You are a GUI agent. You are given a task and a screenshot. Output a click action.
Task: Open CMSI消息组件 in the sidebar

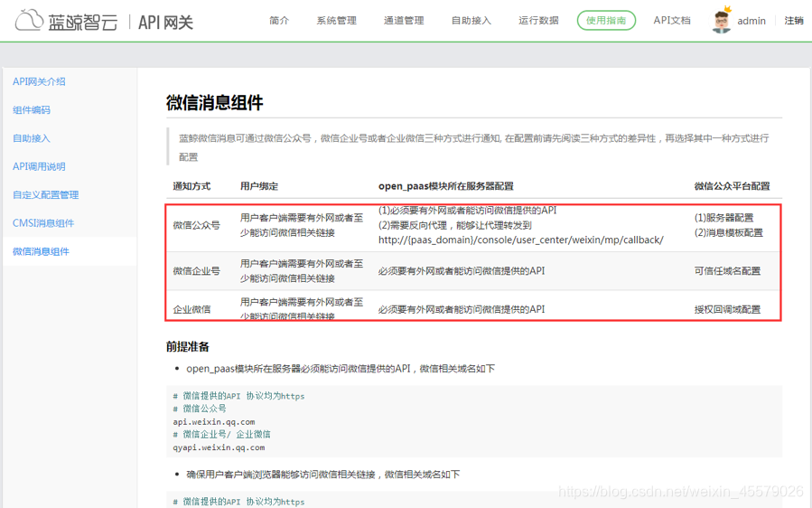click(x=43, y=223)
